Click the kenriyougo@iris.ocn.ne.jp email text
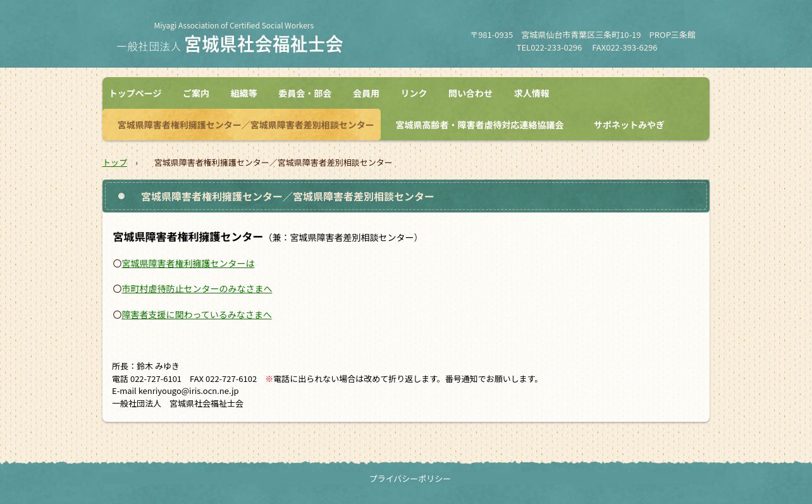812x504 pixels. pos(188,391)
